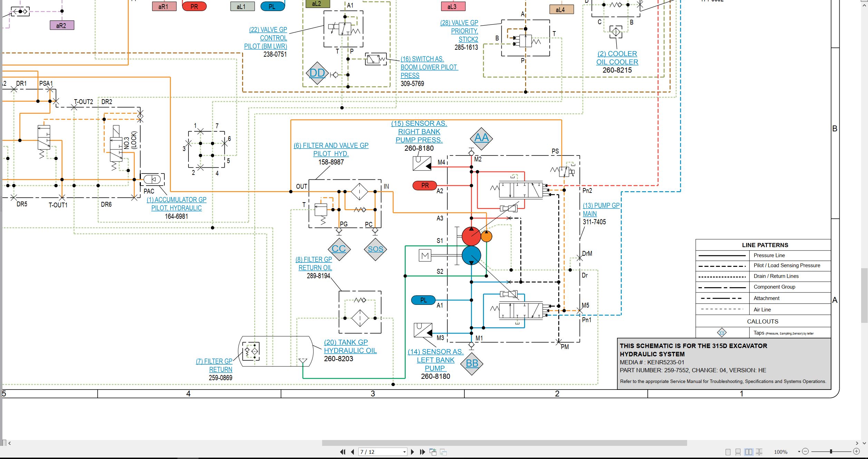Screen dimensions: 868x459
Task: Switch to continuous scrolling layout
Action: coord(738,452)
